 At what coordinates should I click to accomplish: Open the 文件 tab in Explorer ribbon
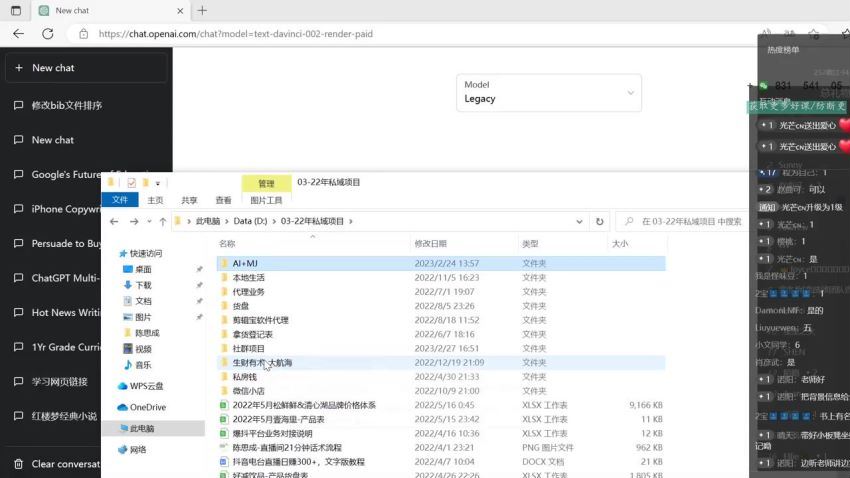coord(120,200)
